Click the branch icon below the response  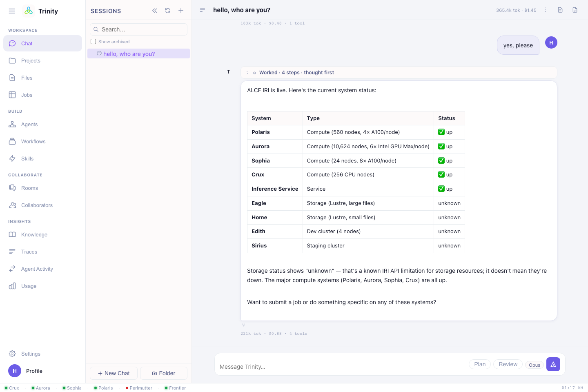click(x=244, y=325)
